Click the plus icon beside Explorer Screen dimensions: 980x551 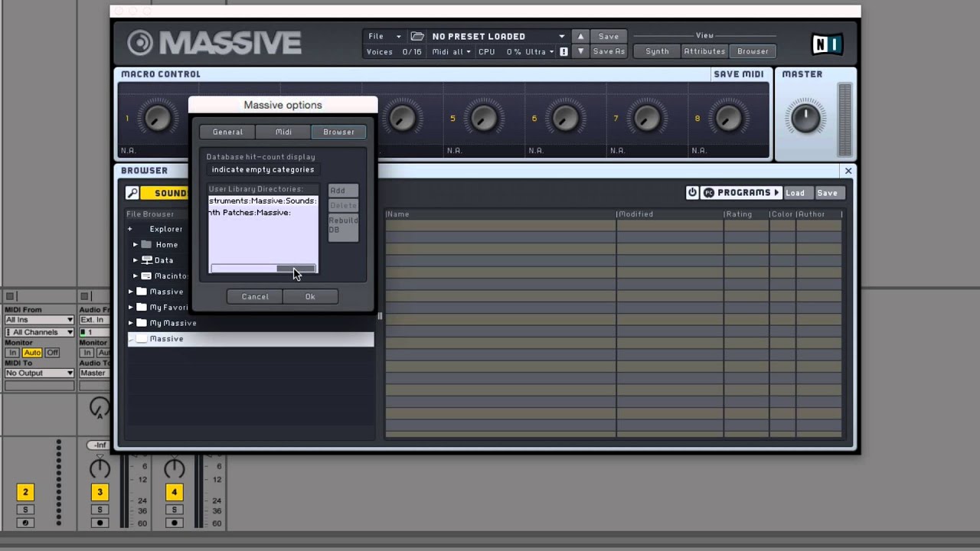click(x=130, y=229)
